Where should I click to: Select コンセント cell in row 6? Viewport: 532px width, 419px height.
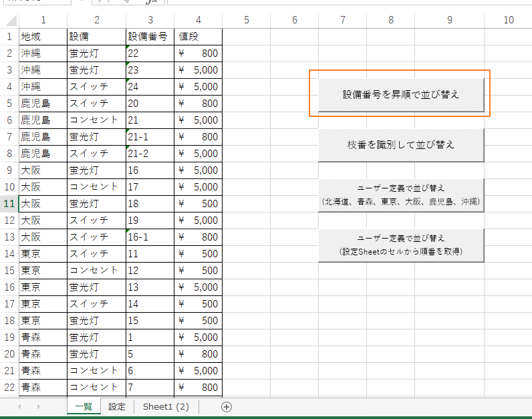pos(97,120)
